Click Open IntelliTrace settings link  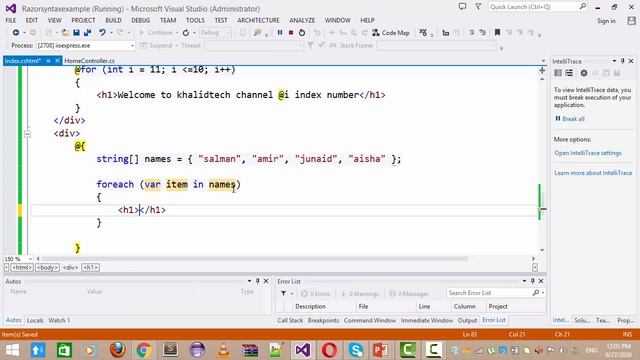tap(588, 153)
